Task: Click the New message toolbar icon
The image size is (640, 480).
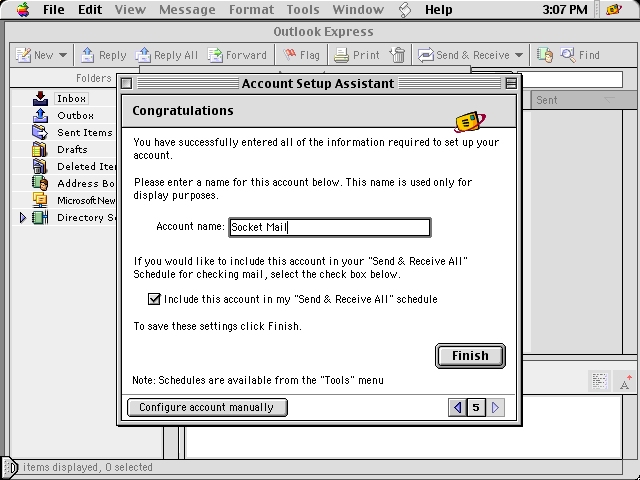Action: pyautogui.click(x=23, y=55)
